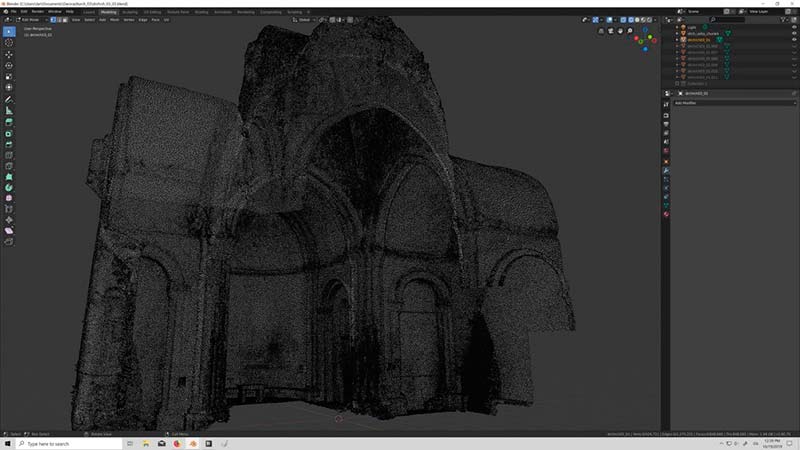
Task: Open the 3D viewport editor type dropdown
Action: click(x=9, y=20)
